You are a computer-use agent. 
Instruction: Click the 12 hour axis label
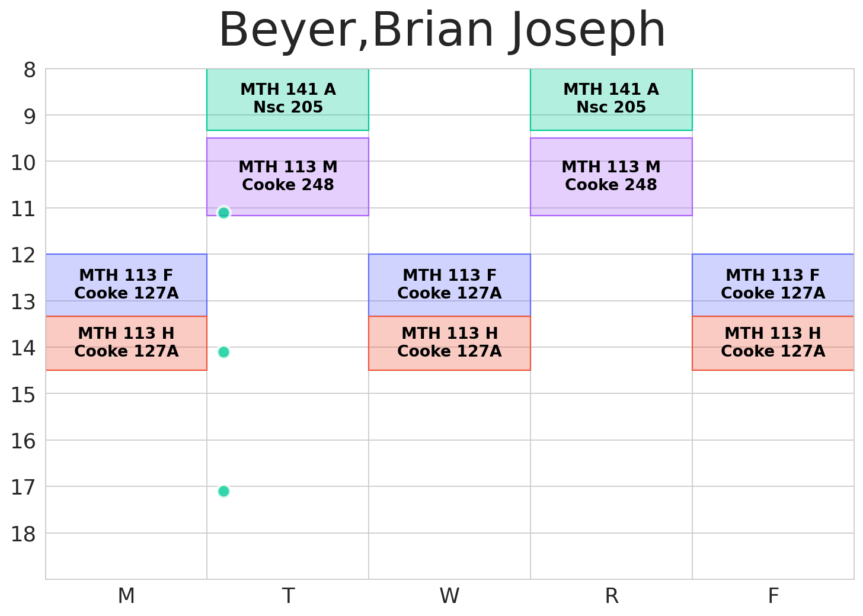tap(24, 255)
